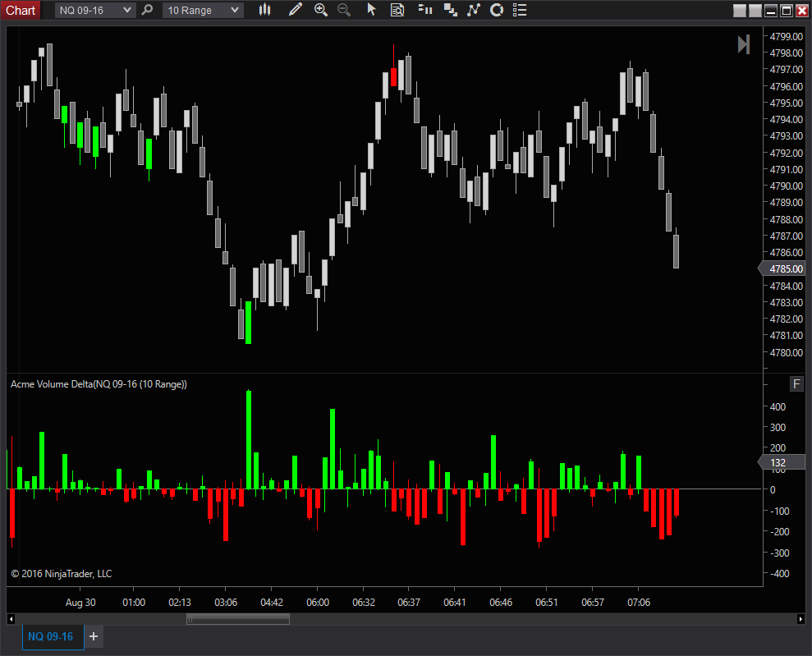The height and width of the screenshot is (656, 812).
Task: Open the Indicators icon
Action: (473, 10)
